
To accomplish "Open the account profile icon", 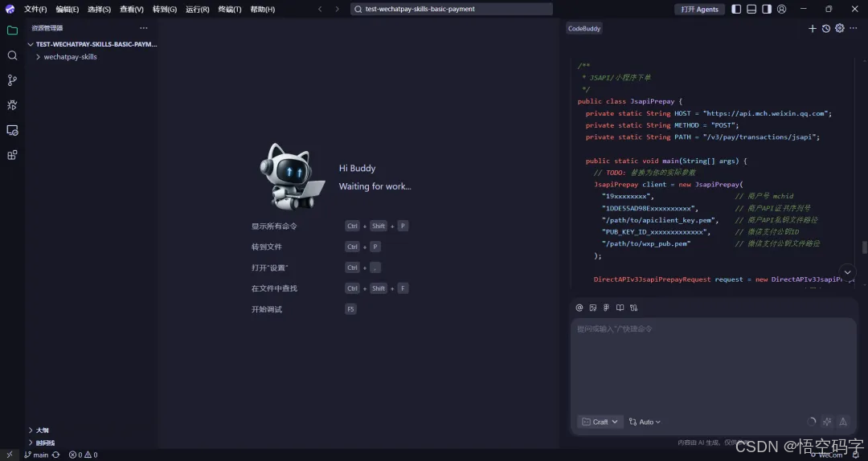I will 782,9.
